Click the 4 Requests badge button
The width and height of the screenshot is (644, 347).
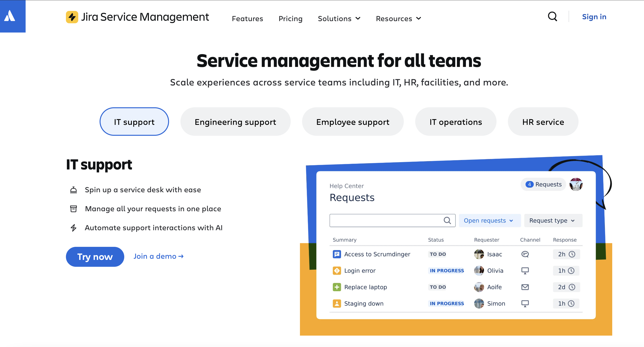pos(543,184)
